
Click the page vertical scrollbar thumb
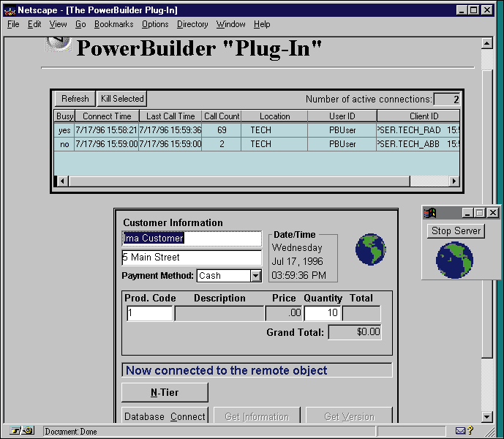[x=487, y=213]
